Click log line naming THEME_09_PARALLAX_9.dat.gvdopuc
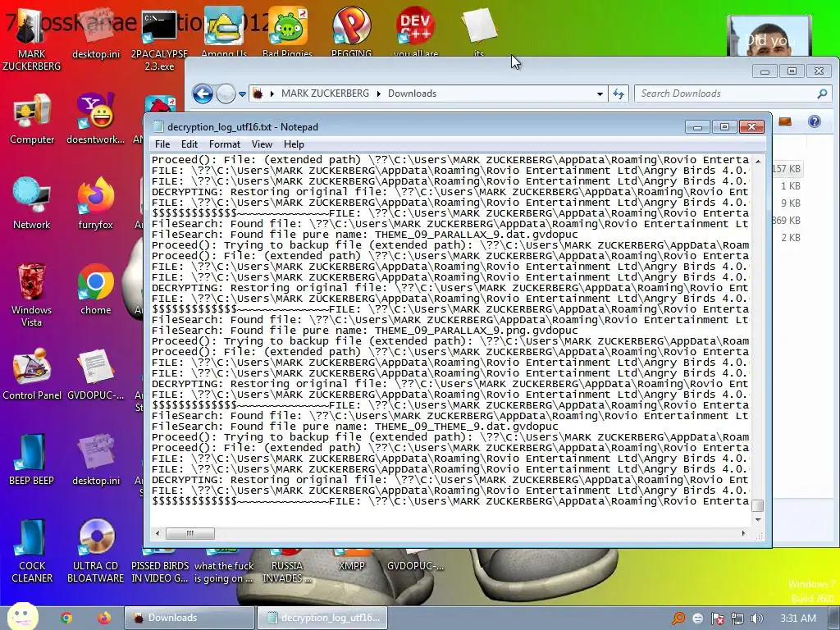This screenshot has height=630, width=840. pyautogui.click(x=365, y=235)
